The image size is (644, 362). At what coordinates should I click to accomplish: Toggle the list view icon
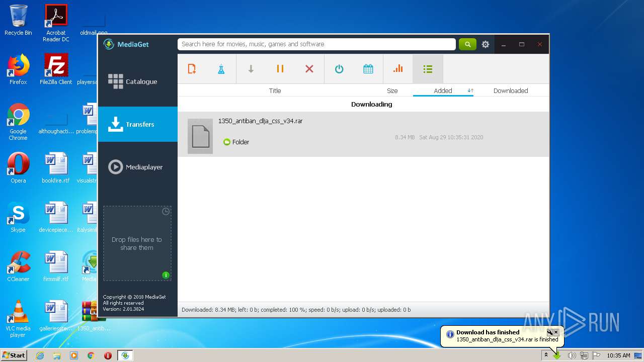(x=428, y=69)
